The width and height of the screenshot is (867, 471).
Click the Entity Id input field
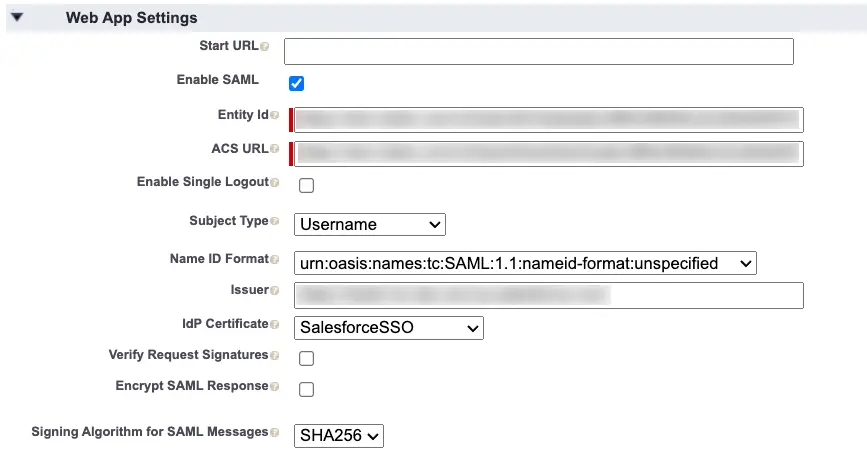point(549,120)
